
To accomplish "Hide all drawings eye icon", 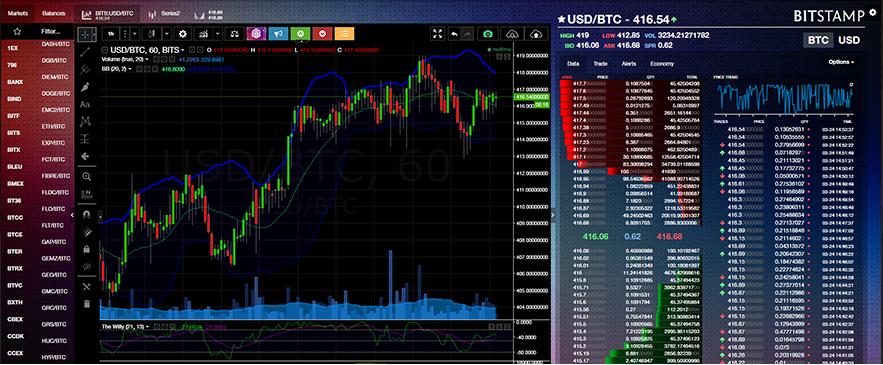I will click(x=86, y=266).
